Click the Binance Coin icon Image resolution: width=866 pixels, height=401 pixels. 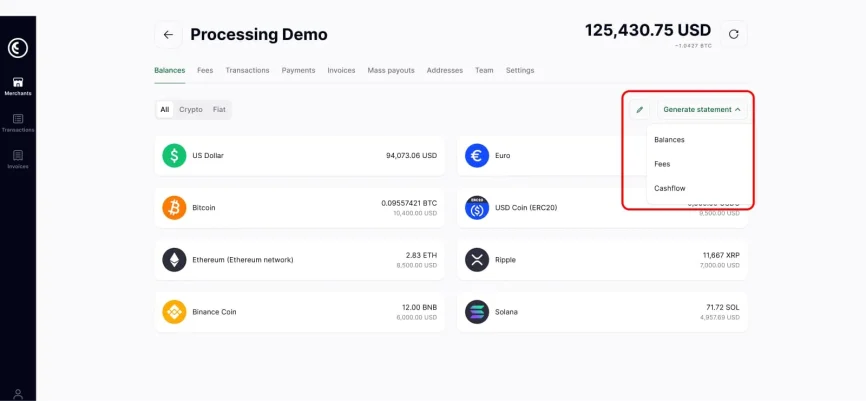(174, 312)
